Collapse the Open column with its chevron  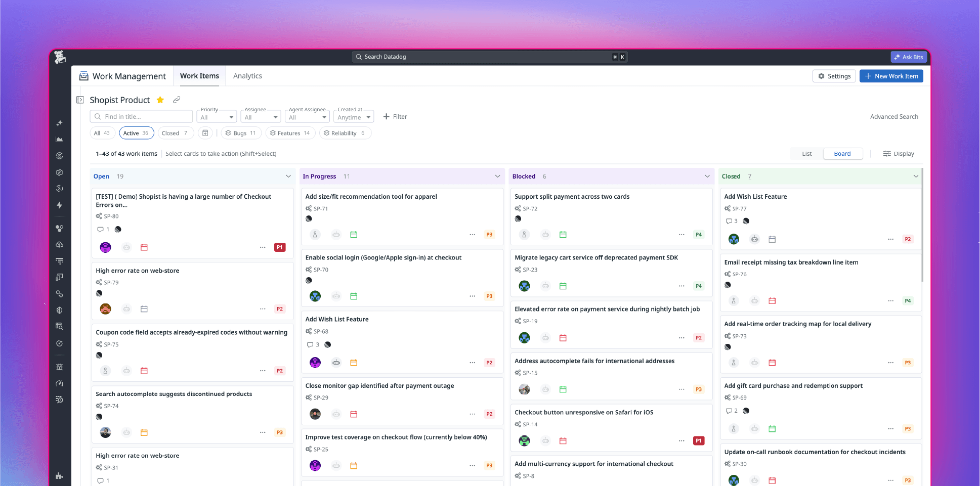[288, 176]
